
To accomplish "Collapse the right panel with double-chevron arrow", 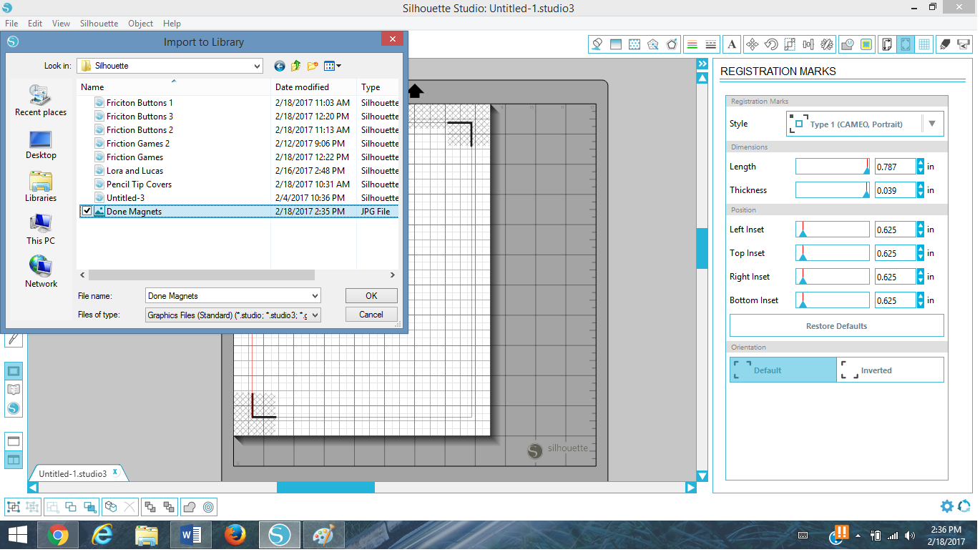I will click(702, 64).
